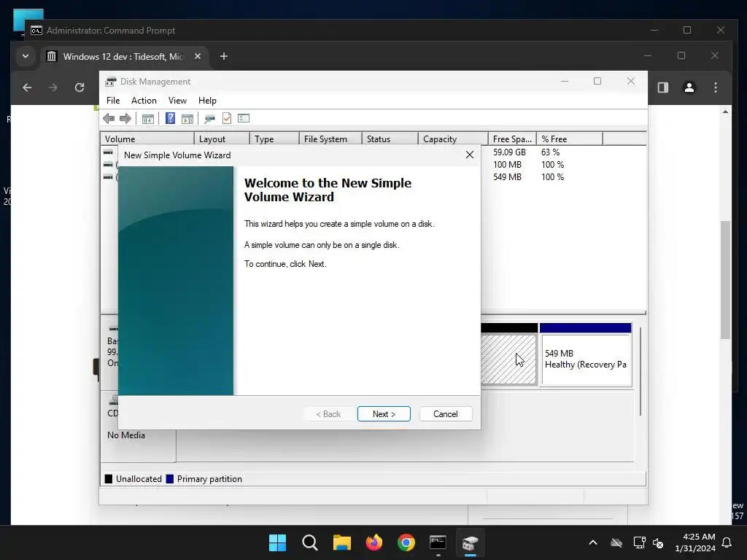Click the black Unallocated legend swatch
Image resolution: width=747 pixels, height=560 pixels.
(x=109, y=479)
